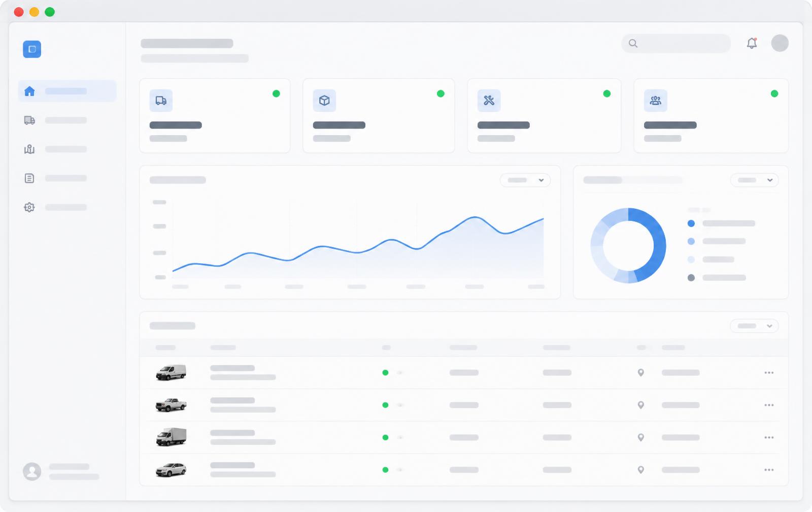Expand the line chart period dropdown
Image resolution: width=812 pixels, height=512 pixels.
point(525,180)
